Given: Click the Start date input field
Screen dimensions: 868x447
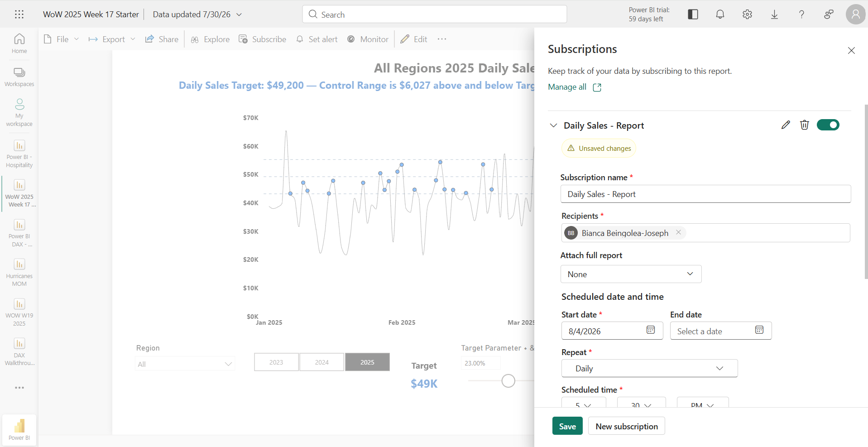Looking at the screenshot, I should tap(612, 331).
